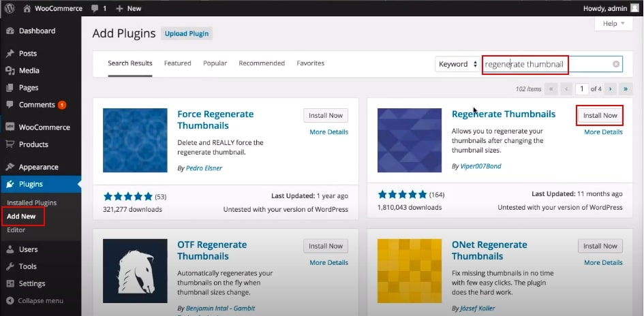Open the comments bubble in admin bar
This screenshot has height=316, width=644.
95,9
